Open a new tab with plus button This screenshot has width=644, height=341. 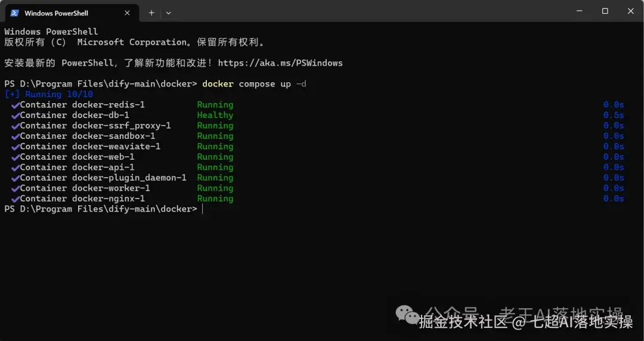click(x=151, y=13)
